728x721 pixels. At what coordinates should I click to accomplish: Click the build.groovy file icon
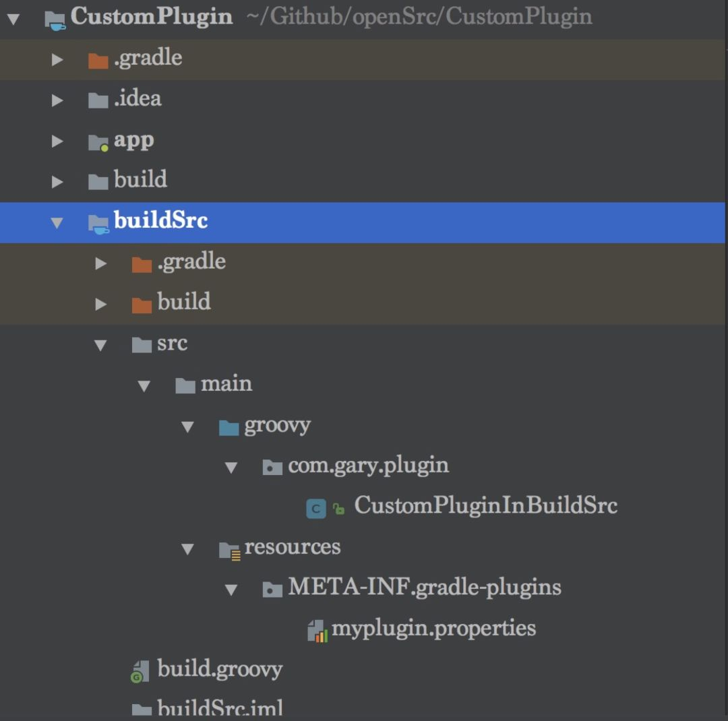click(140, 671)
